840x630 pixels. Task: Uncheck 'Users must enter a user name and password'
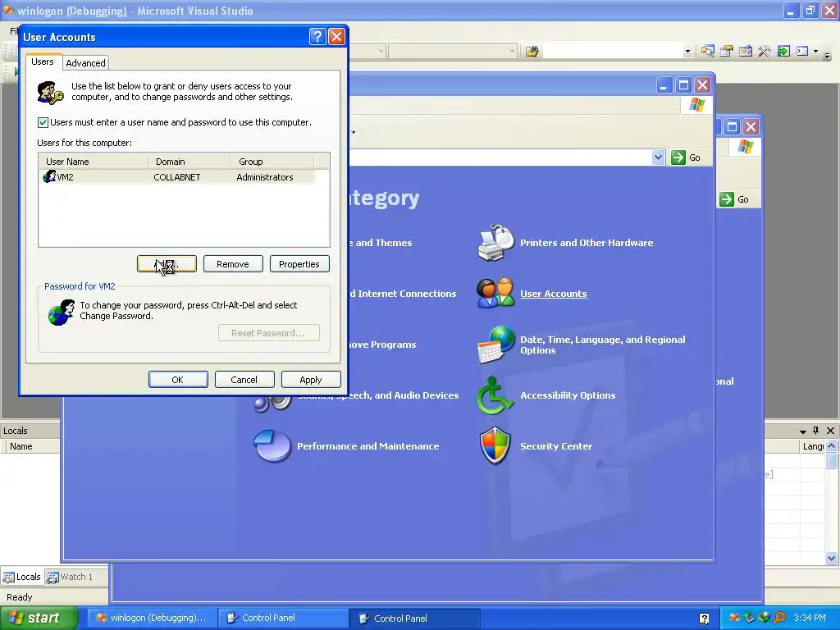click(x=43, y=123)
